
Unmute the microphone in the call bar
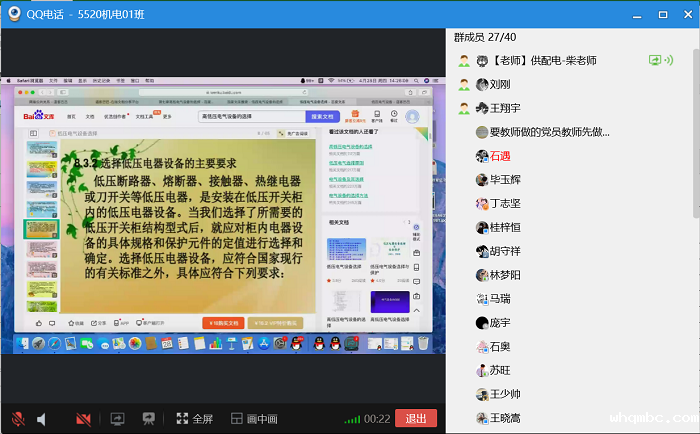(x=18, y=418)
